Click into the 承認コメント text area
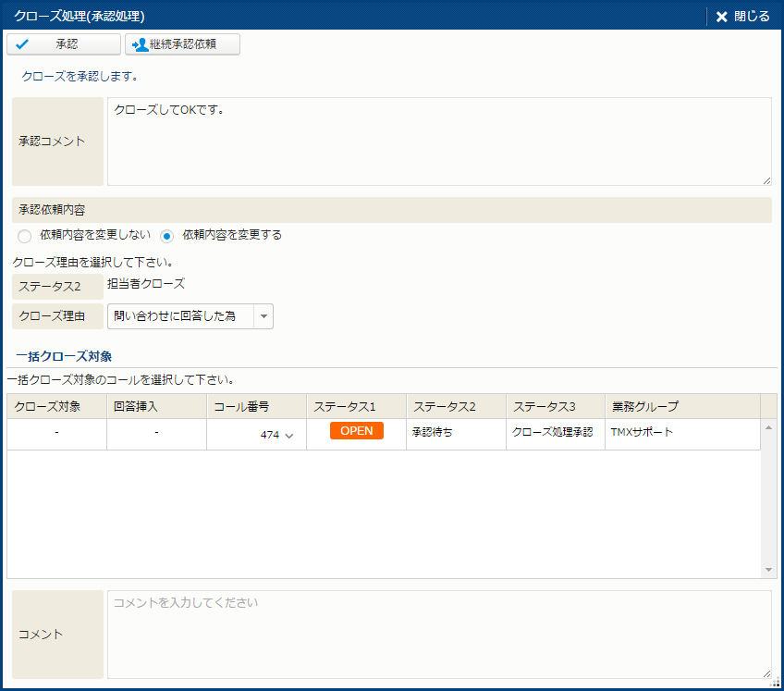784x691 pixels. tap(439, 141)
